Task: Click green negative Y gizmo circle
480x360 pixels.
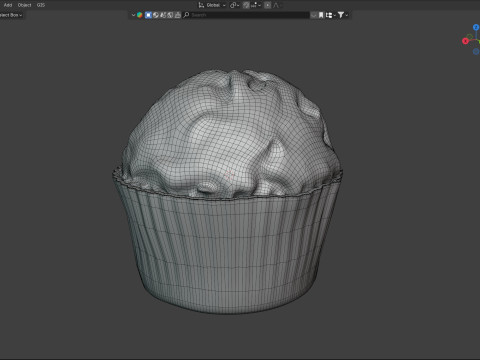Action: (470, 36)
